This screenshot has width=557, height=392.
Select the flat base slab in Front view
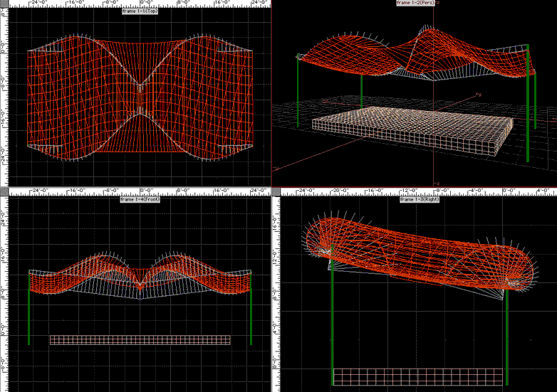[x=140, y=340]
